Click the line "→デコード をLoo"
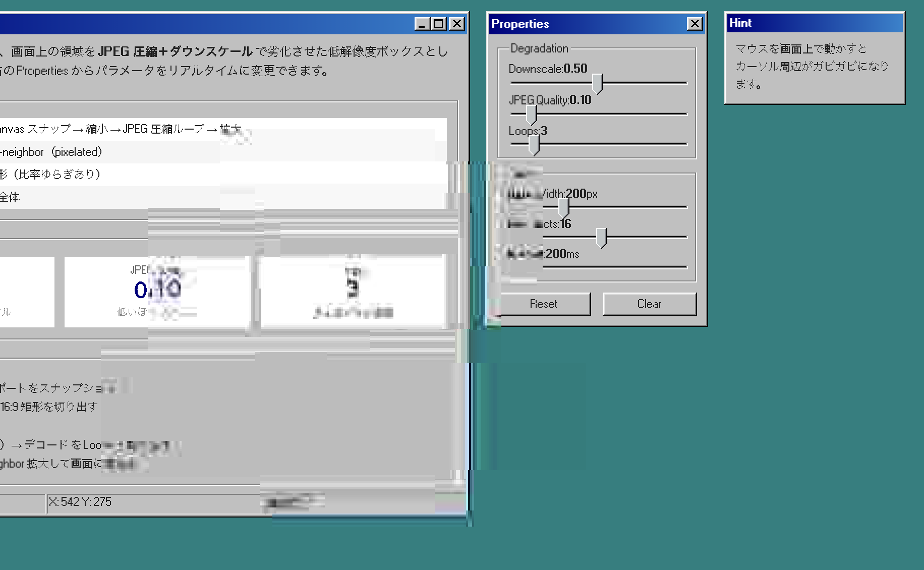Screen dimensions: 924x570 56,444
